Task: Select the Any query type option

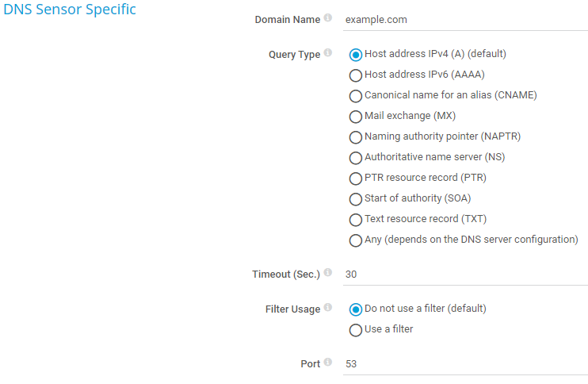Action: [x=356, y=240]
